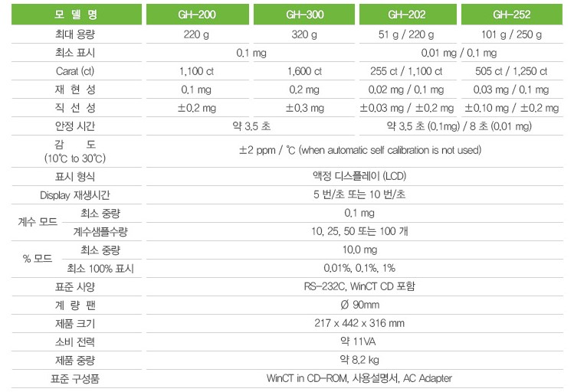Select the 재현성 row label

(x=75, y=90)
